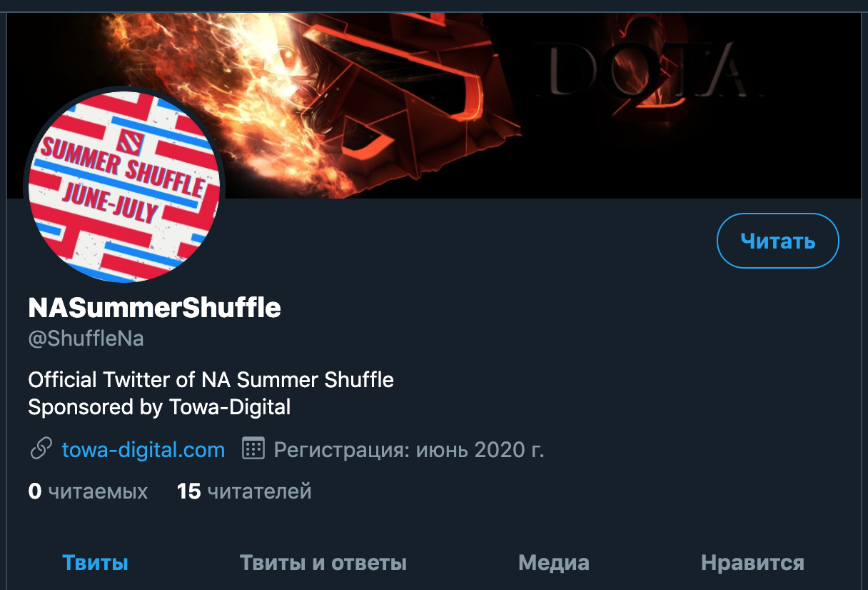Open the Твиты и ответы tab
868x590 pixels.
pyautogui.click(x=323, y=563)
